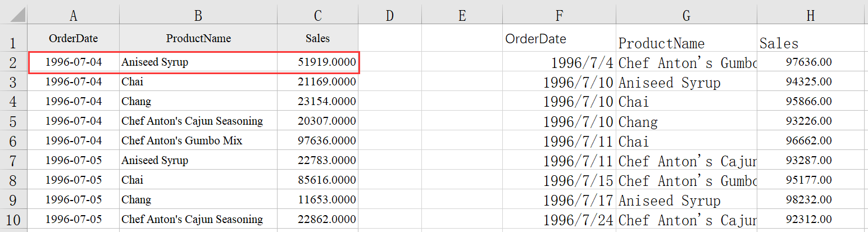Image resolution: width=868 pixels, height=232 pixels.
Task: Click the date 1996-07-04 in row 2
Action: tap(74, 62)
